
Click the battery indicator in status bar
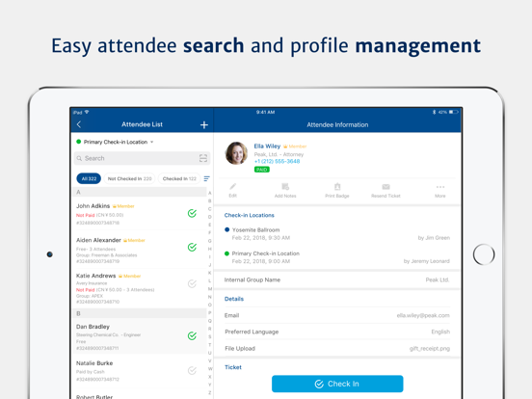coord(454,112)
